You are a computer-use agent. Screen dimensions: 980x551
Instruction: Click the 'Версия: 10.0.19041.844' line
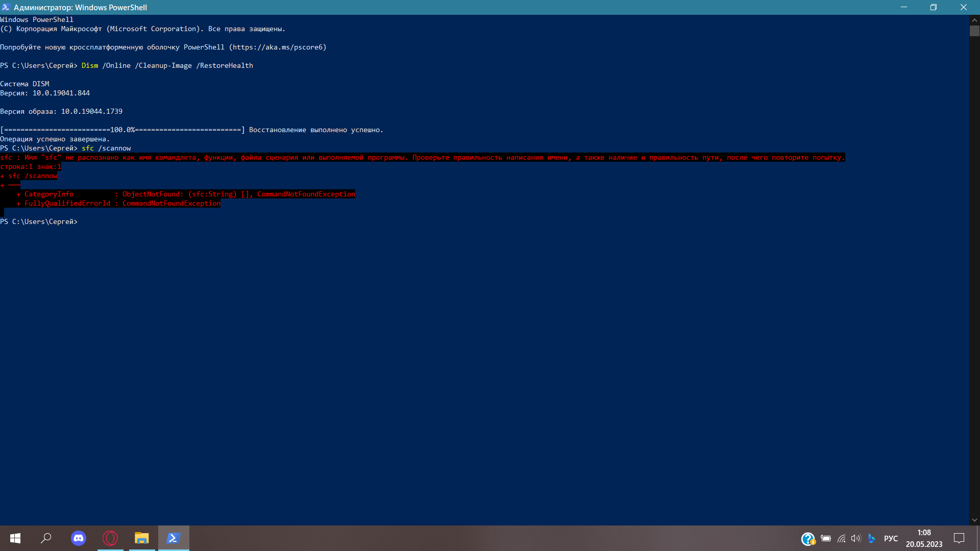(45, 93)
